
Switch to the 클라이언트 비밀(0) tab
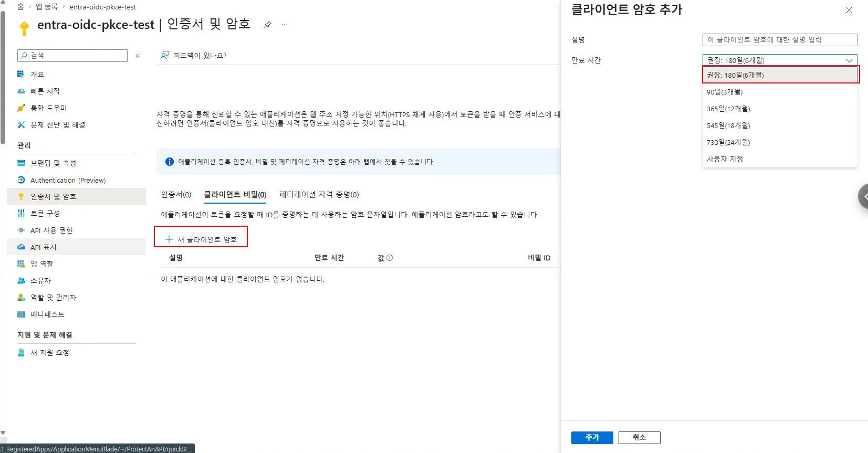point(235,194)
